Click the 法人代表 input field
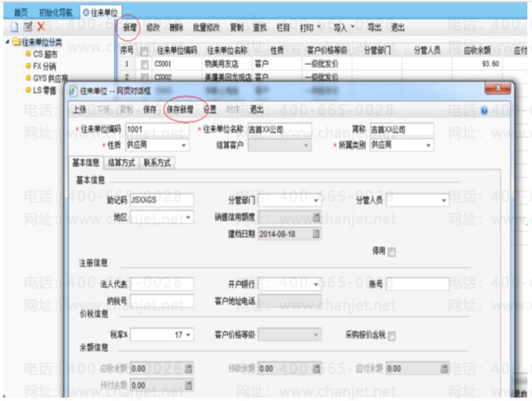Viewport: 532px width, 401px height. 162,284
